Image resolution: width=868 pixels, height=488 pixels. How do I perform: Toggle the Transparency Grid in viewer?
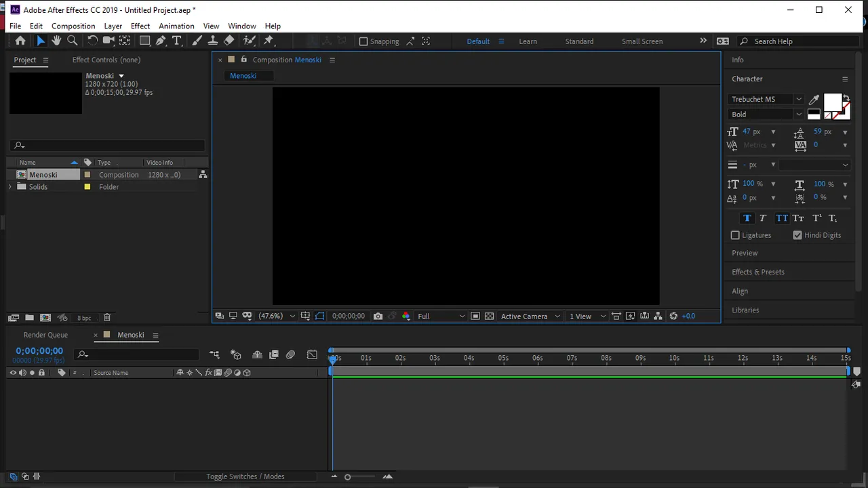tap(489, 316)
